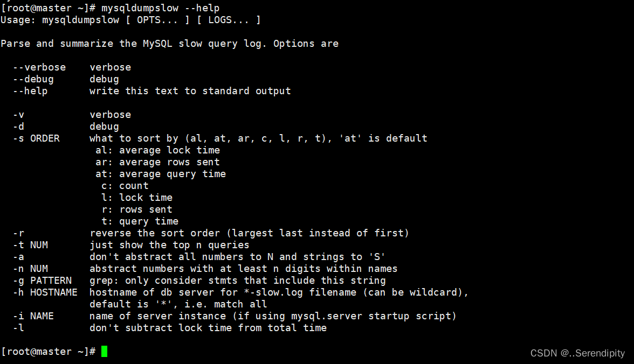Click the -n NUM option
Image resolution: width=634 pixels, height=364 pixels.
coord(30,269)
